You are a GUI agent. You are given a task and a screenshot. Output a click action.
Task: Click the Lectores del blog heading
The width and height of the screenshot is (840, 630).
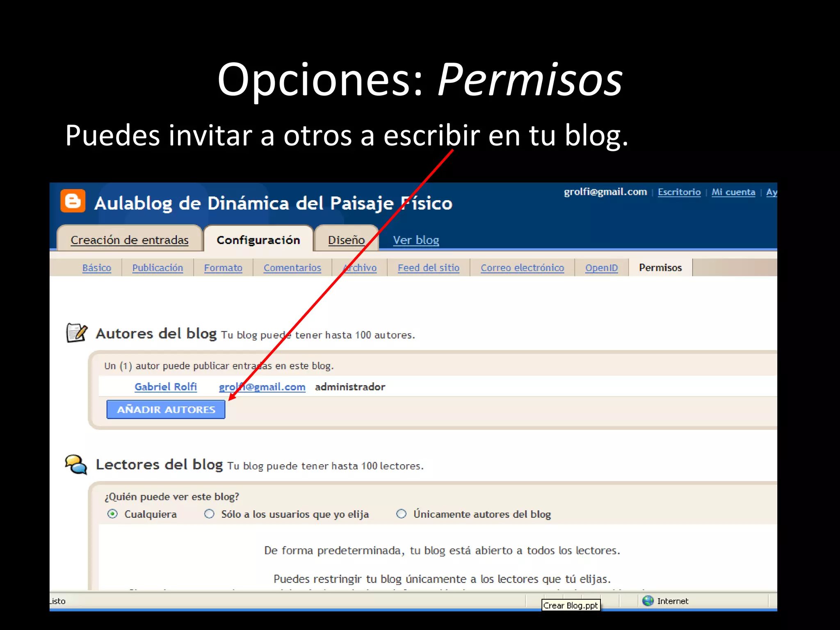159,464
